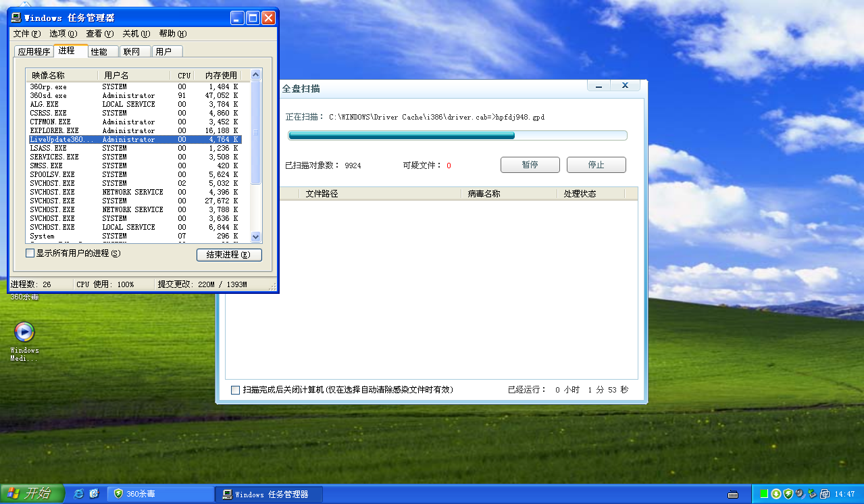Open the 选项(O) menu
This screenshot has width=864, height=504.
[63, 34]
